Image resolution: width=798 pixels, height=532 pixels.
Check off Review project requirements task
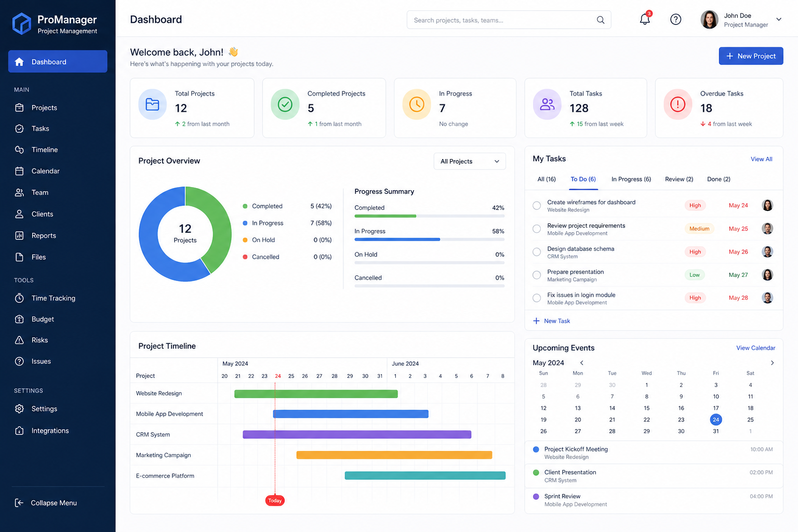(537, 229)
